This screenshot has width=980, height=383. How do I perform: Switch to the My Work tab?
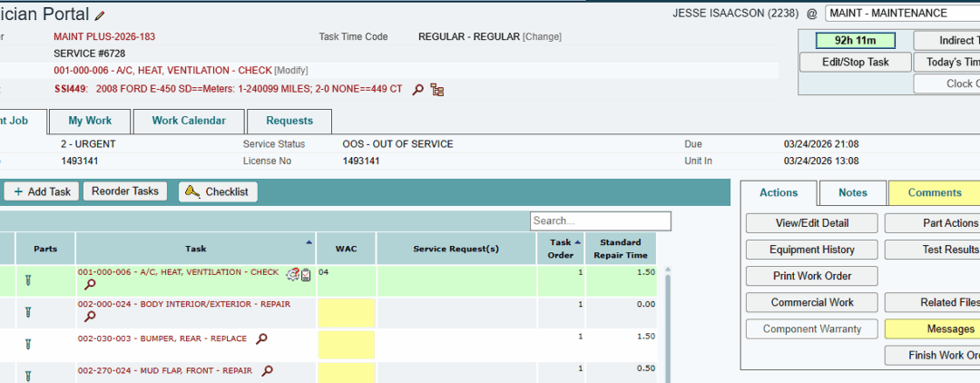90,121
